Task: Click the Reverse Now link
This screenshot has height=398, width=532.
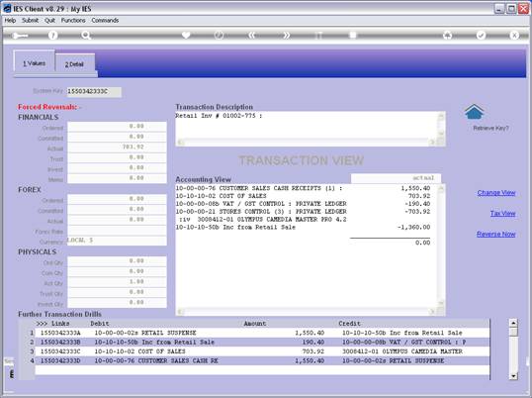Action: click(495, 234)
